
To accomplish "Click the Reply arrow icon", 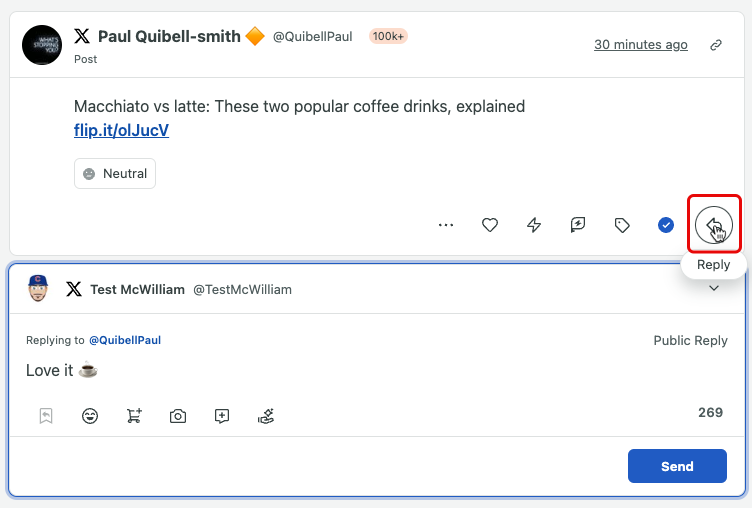I will click(714, 224).
